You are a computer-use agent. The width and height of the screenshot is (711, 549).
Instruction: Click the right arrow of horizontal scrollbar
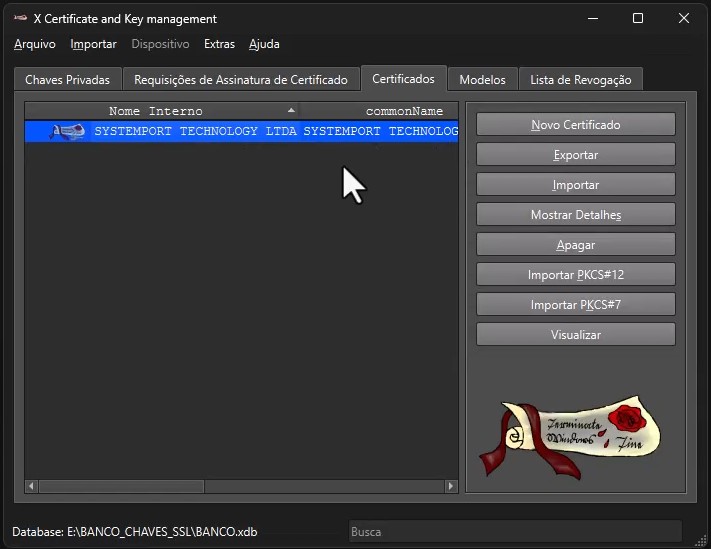(452, 486)
